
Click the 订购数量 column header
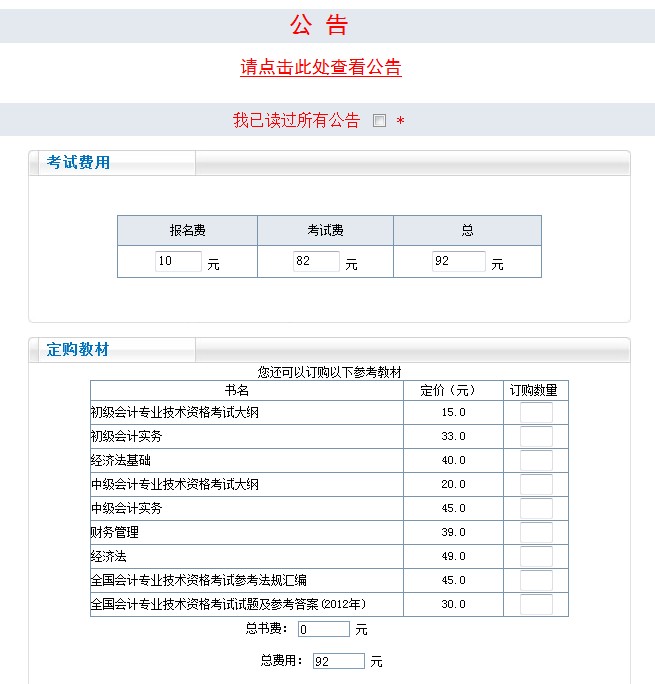click(533, 390)
